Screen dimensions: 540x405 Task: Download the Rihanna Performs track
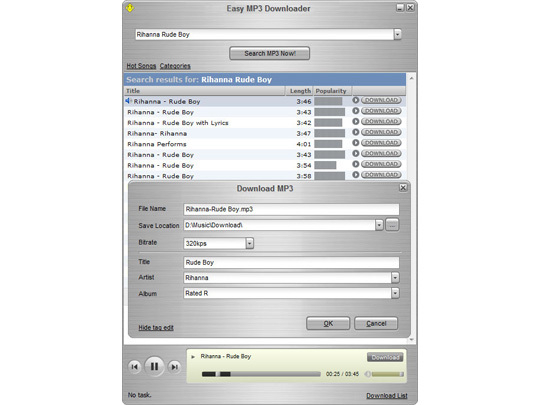(x=381, y=143)
